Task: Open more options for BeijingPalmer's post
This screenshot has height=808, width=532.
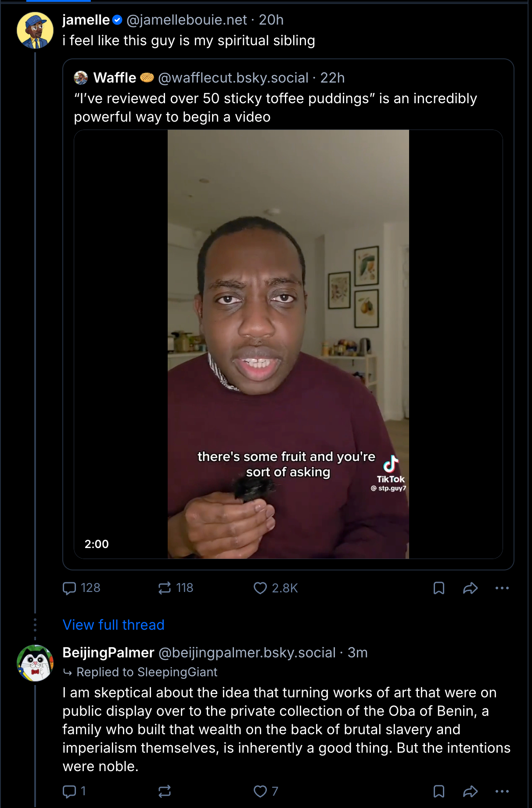Action: click(x=502, y=791)
